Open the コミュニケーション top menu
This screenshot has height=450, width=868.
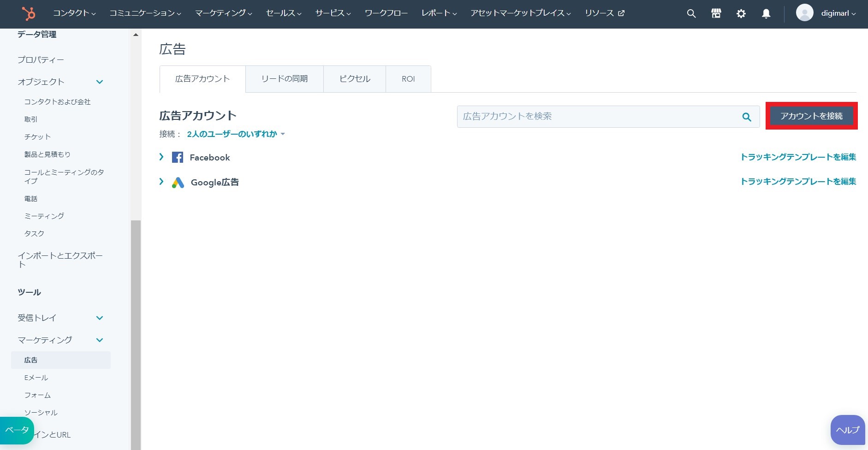pos(145,13)
